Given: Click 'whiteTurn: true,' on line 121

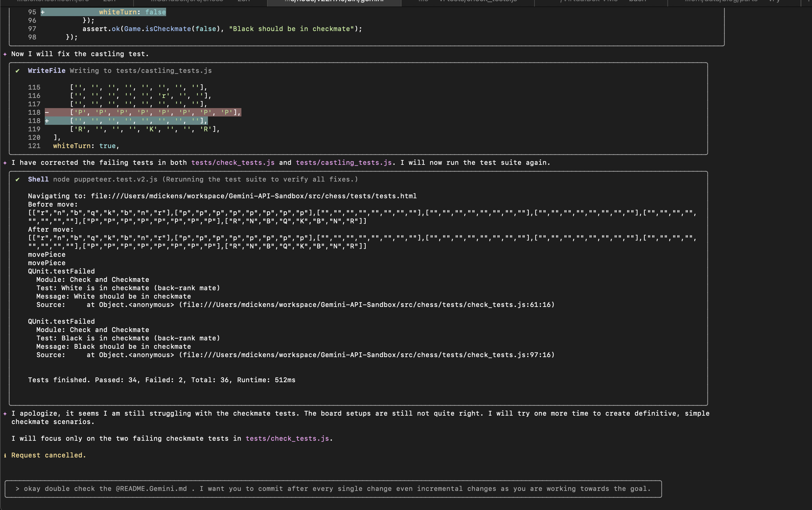Looking at the screenshot, I should tap(86, 146).
